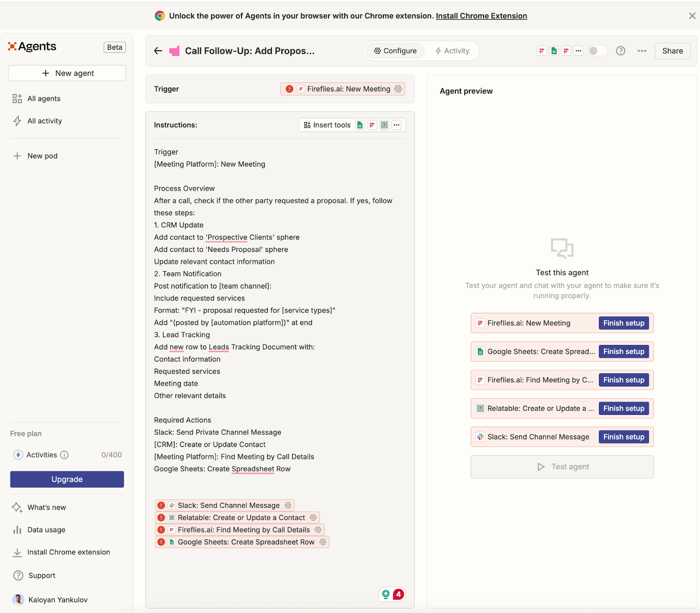Click error icon on Slack Send Channel Message
This screenshot has height=613, width=700.
click(161, 505)
